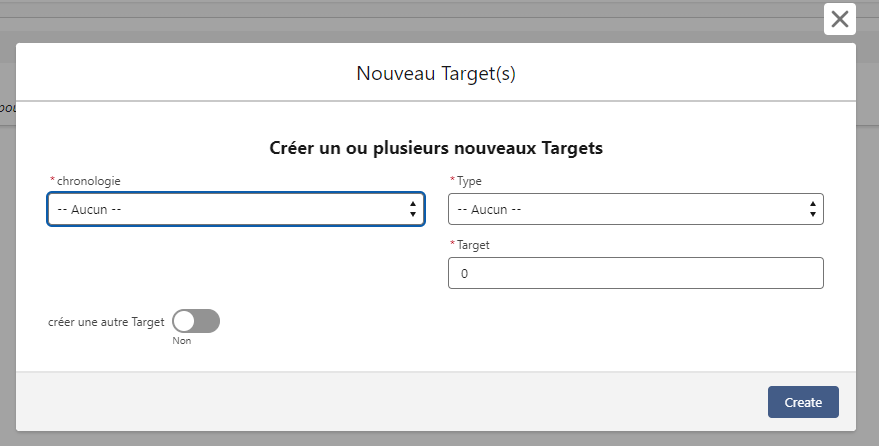Click the Créer un ou plusieurs nouveaux Targets heading
Screen dimensions: 879x446
[436, 148]
